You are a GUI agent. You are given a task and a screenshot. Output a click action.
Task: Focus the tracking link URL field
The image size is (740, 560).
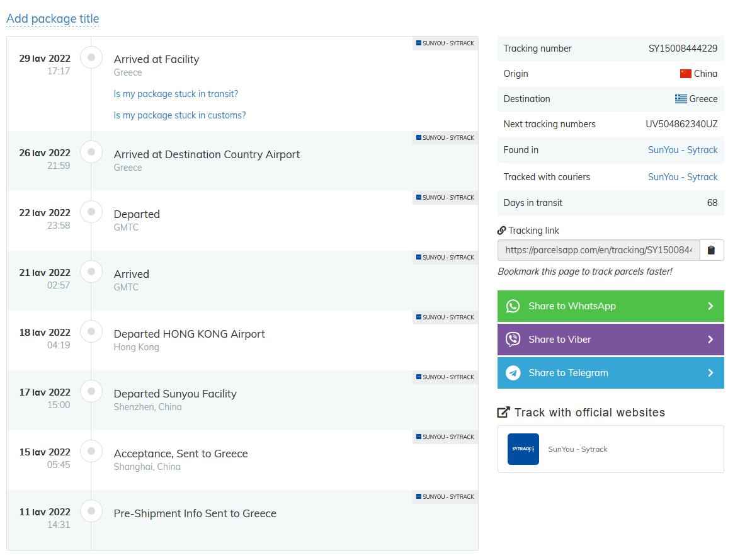point(599,250)
